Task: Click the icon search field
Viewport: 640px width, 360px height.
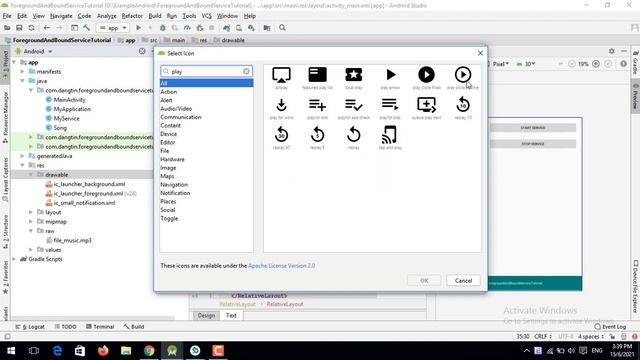Action: 207,71
